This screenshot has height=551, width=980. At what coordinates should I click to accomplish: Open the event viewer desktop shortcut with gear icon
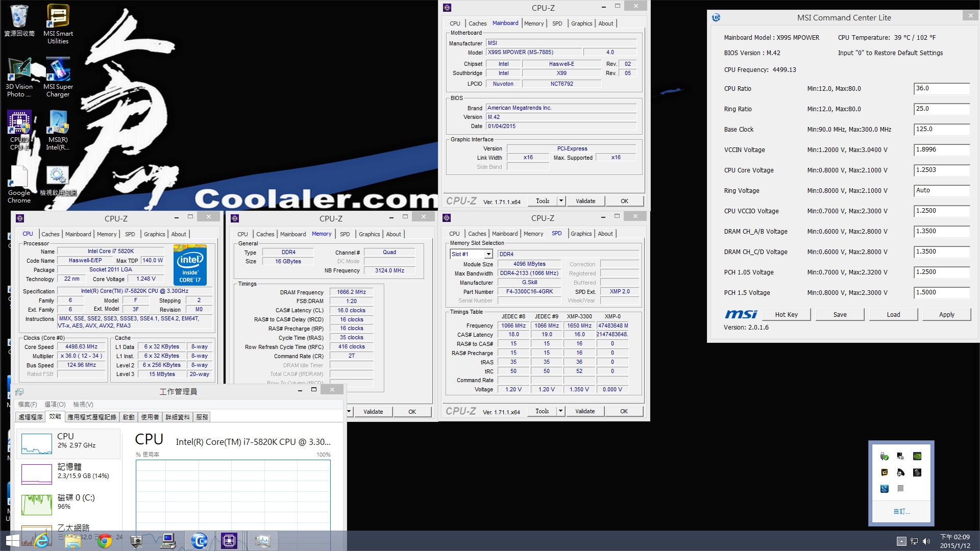(58, 180)
